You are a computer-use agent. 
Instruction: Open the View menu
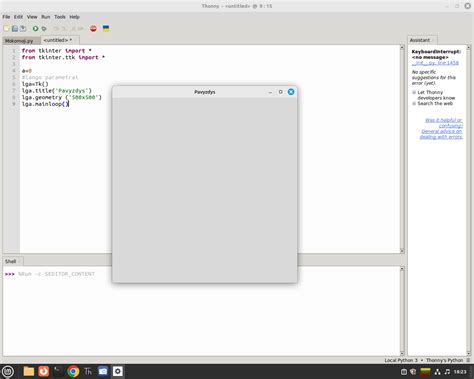tap(32, 17)
